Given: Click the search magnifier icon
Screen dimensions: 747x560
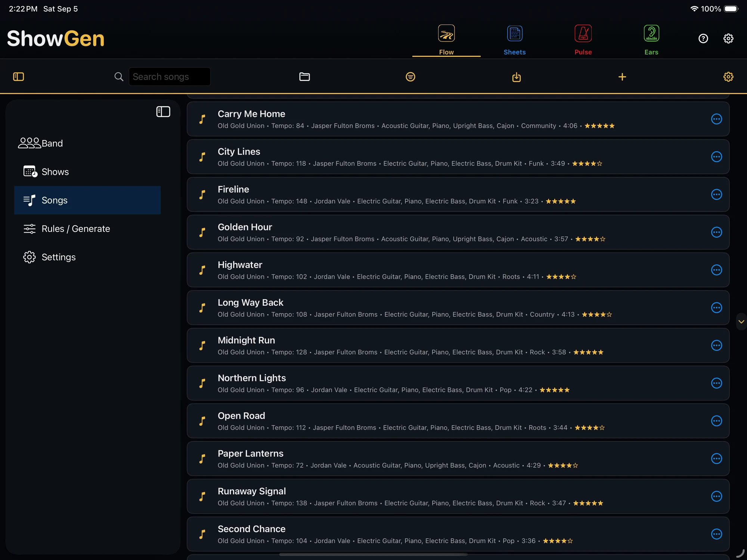Looking at the screenshot, I should coord(119,77).
